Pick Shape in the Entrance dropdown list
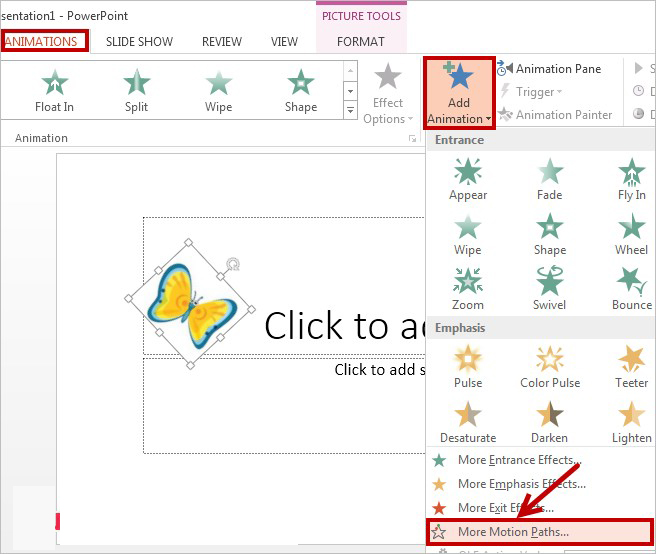656x554 pixels. click(x=550, y=234)
